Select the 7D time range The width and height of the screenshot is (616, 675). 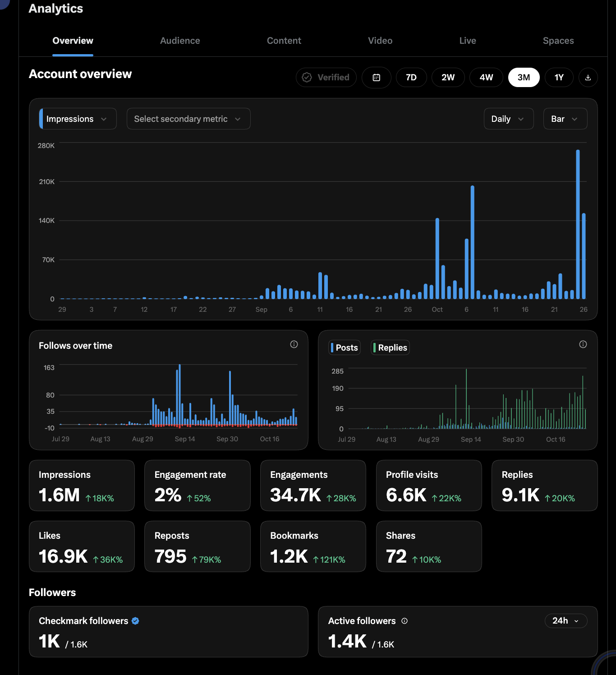click(411, 78)
